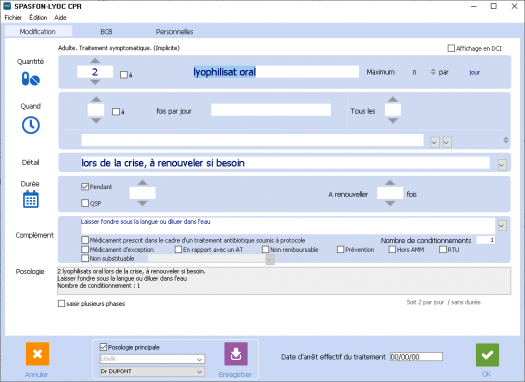Expand the Complément text dropdown arrow

(502, 226)
